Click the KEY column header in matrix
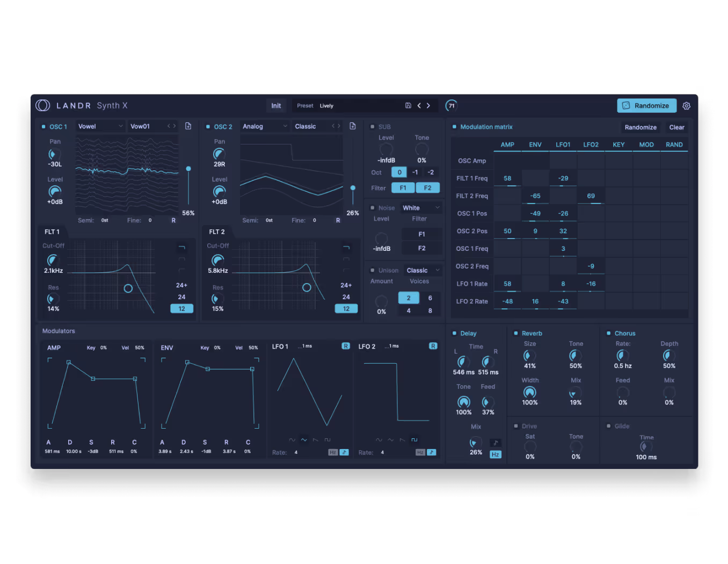 click(x=618, y=145)
